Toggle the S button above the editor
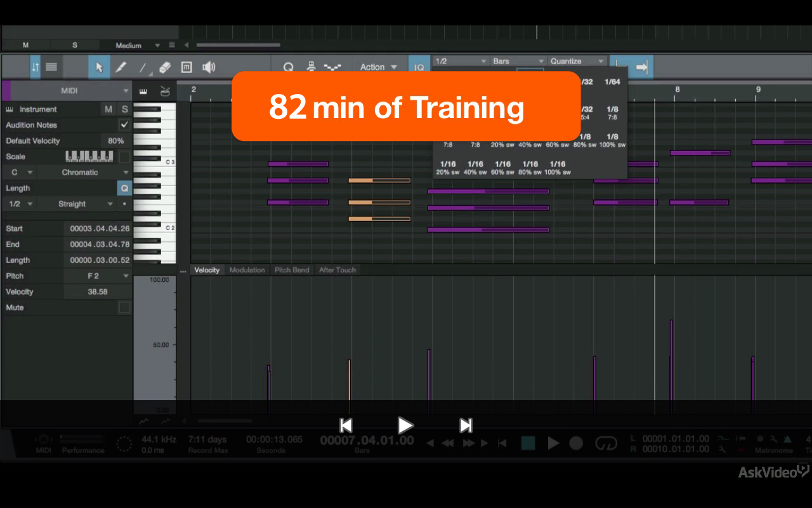 click(75, 45)
